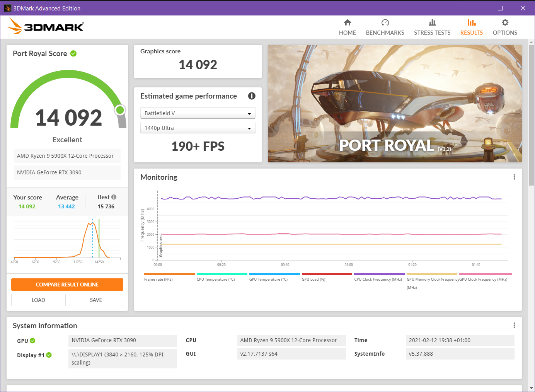Click the Average score 13 442
The image size is (535, 392).
click(66, 206)
